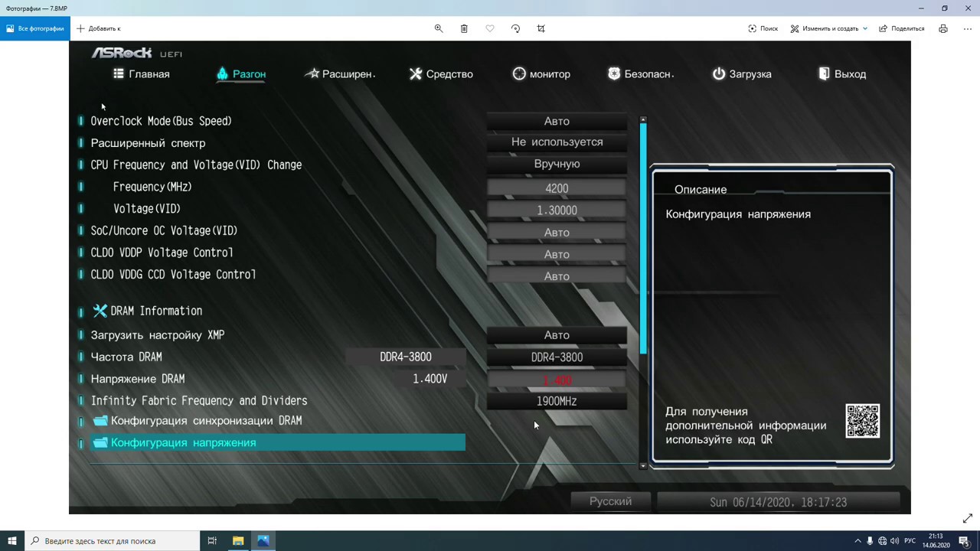Click the Frequency(MHz) field 4200
980x551 pixels.
(557, 188)
